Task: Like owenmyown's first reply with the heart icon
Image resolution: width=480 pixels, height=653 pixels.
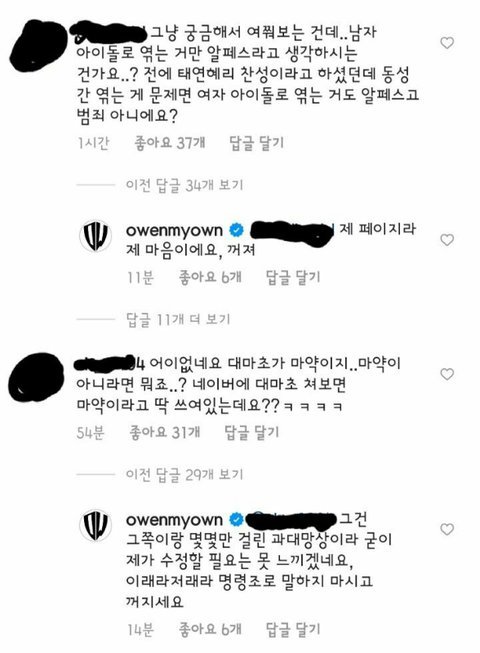Action: [x=447, y=240]
